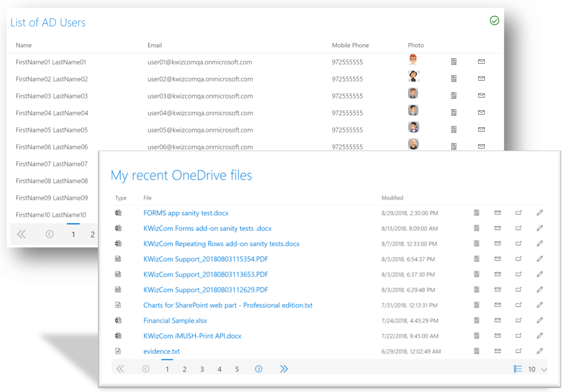Open the properties icon for FirstName01 LastName01
The width and height of the screenshot is (567, 392).
point(454,61)
